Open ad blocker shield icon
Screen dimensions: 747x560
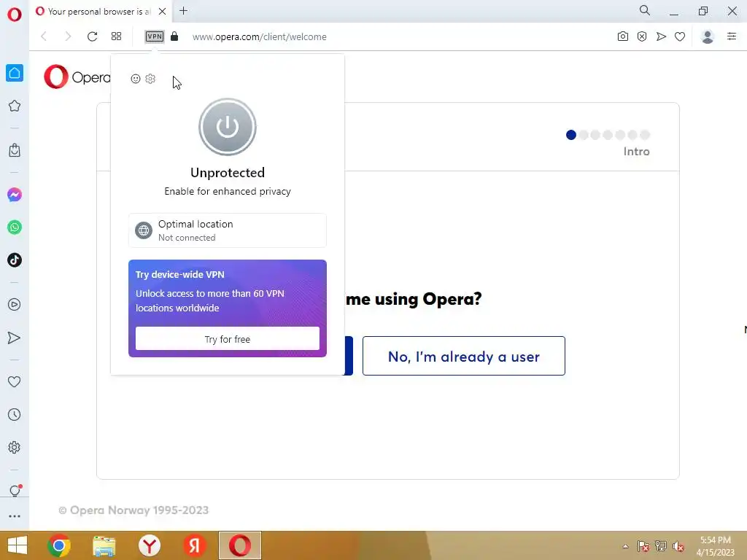[642, 36]
